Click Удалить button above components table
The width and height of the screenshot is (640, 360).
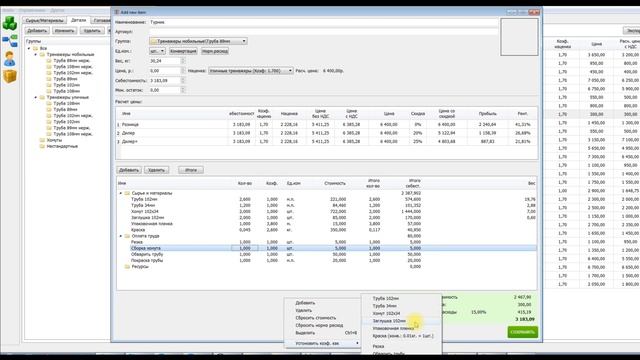156,170
